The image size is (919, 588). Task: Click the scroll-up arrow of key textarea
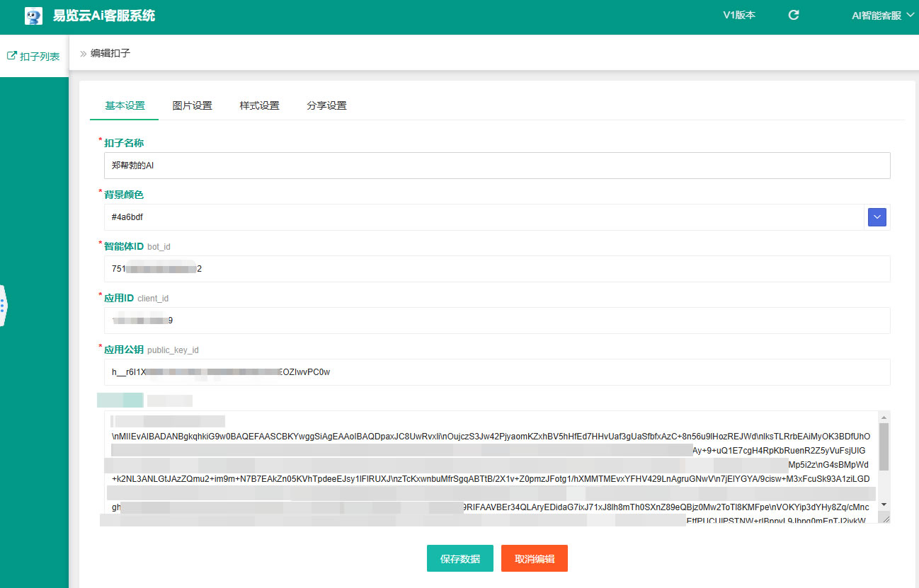coord(884,417)
